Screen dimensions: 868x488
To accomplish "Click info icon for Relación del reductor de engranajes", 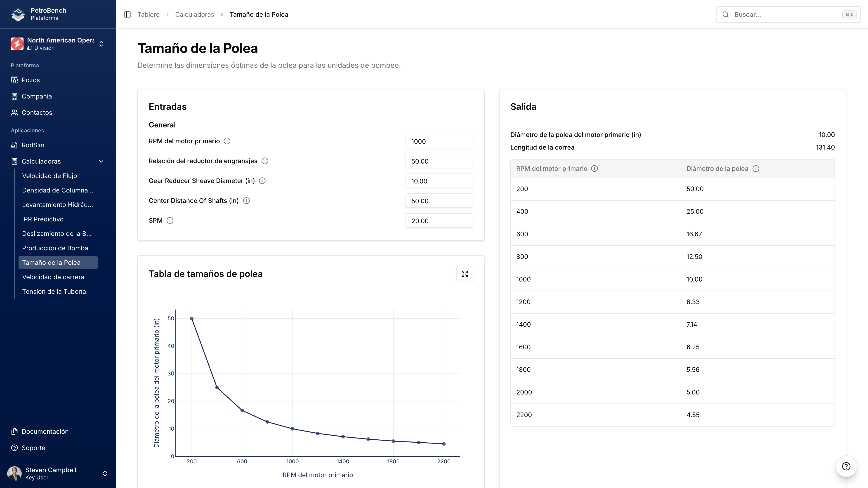I will 265,161.
